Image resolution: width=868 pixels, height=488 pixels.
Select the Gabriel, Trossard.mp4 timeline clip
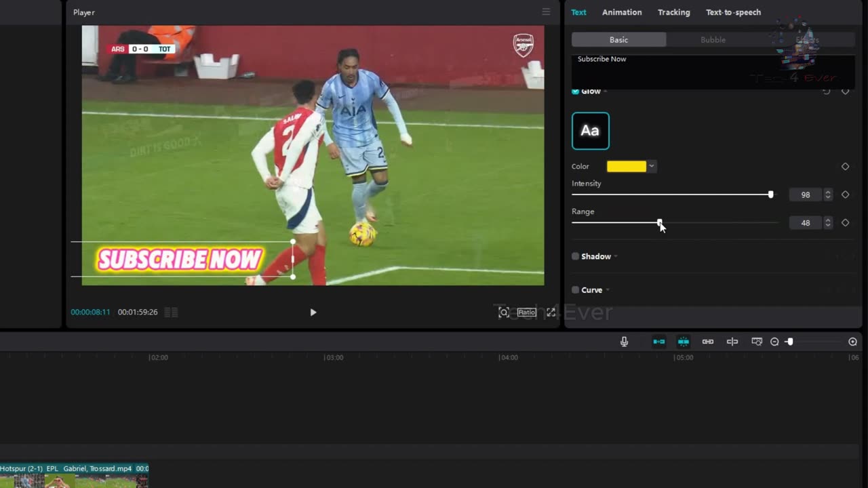[74, 476]
